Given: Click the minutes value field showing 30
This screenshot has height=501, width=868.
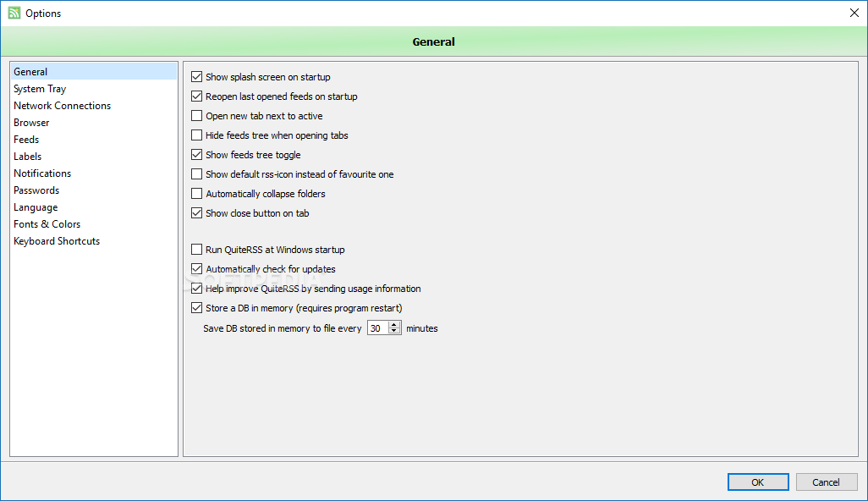Looking at the screenshot, I should tap(378, 328).
